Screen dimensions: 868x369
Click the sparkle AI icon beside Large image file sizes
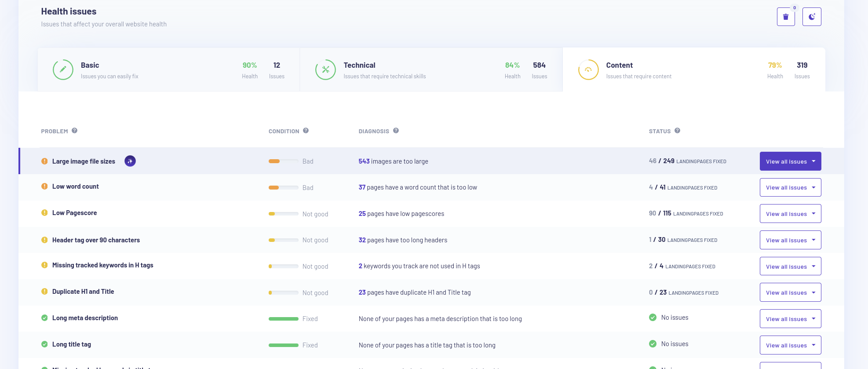pos(130,161)
